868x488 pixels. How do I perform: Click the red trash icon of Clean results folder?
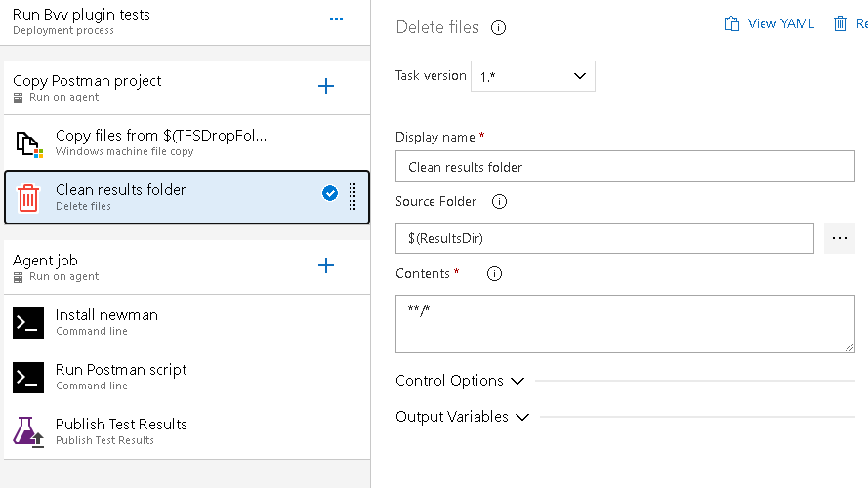pyautogui.click(x=27, y=197)
